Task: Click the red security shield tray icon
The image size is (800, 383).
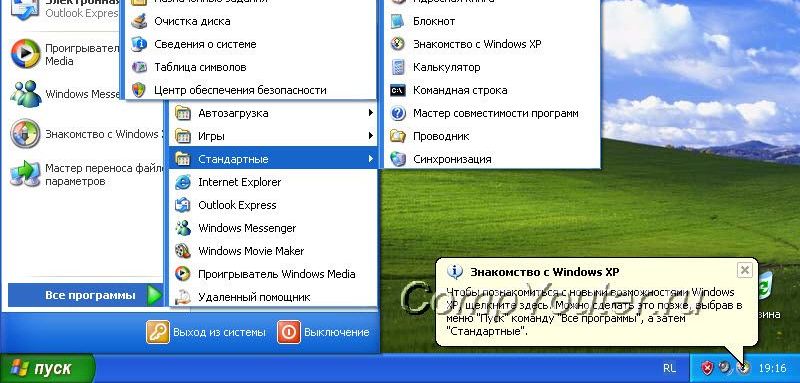Action: pos(707,368)
